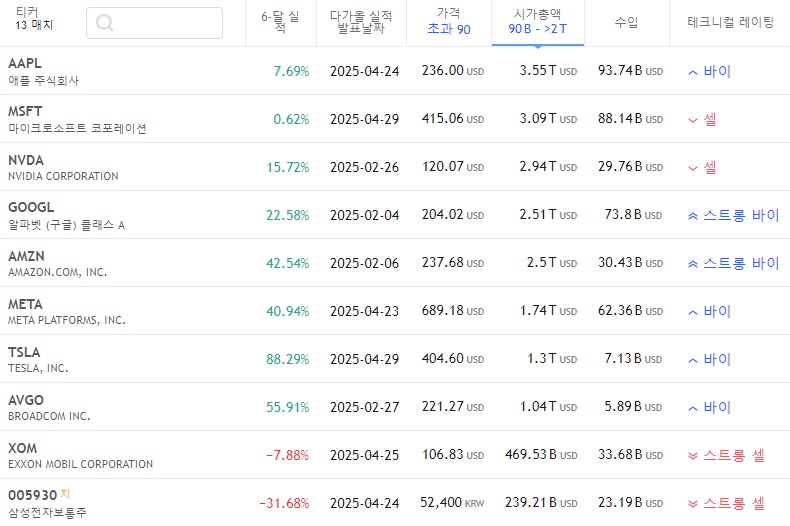Select AVGO market cap 1.04T USD
The image size is (790, 526).
point(548,407)
